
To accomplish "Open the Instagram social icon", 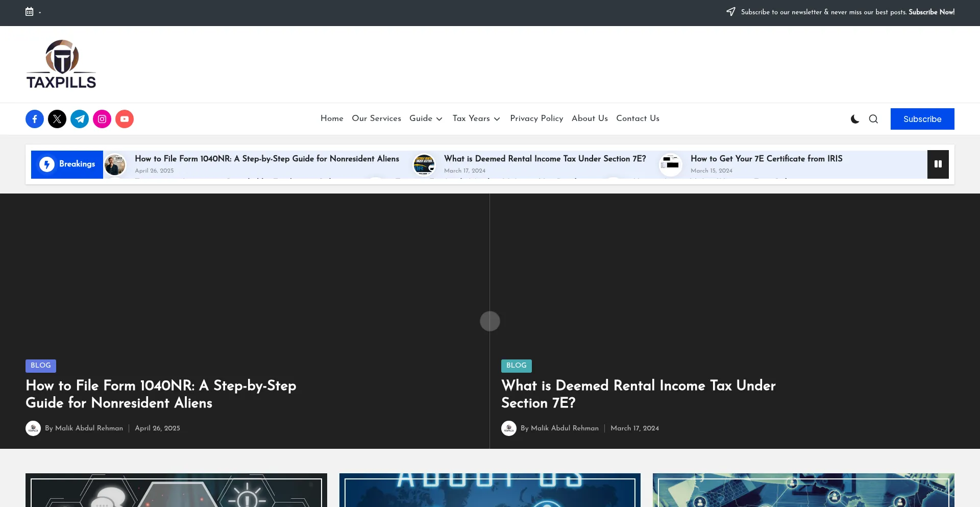I will click(102, 119).
